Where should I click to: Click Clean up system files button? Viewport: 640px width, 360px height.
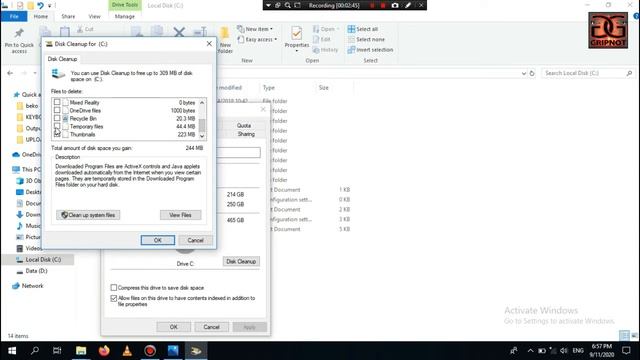88,215
